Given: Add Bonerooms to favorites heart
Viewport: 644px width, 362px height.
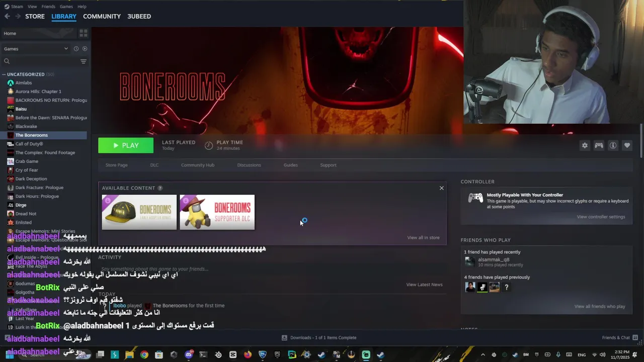Looking at the screenshot, I should pos(627,145).
